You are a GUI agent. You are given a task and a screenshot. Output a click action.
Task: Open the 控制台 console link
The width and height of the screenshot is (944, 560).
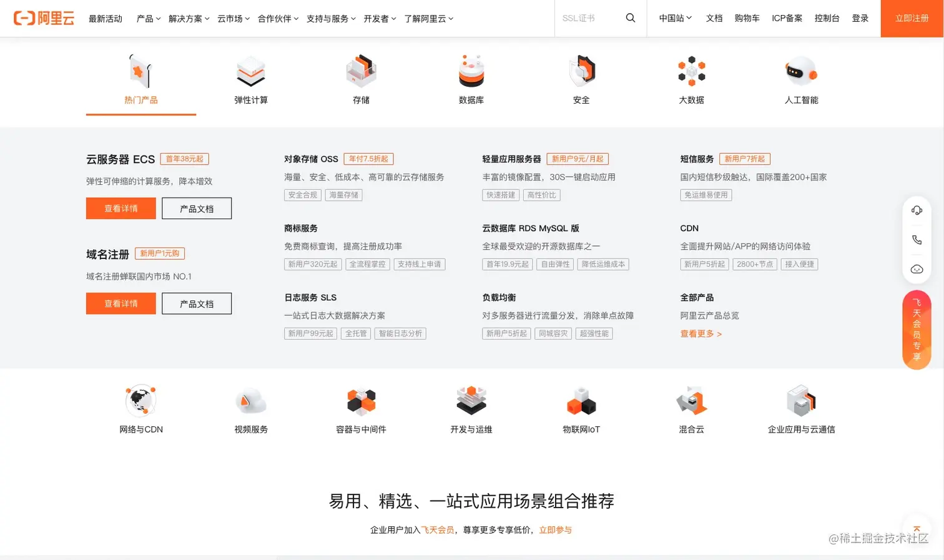pyautogui.click(x=827, y=18)
